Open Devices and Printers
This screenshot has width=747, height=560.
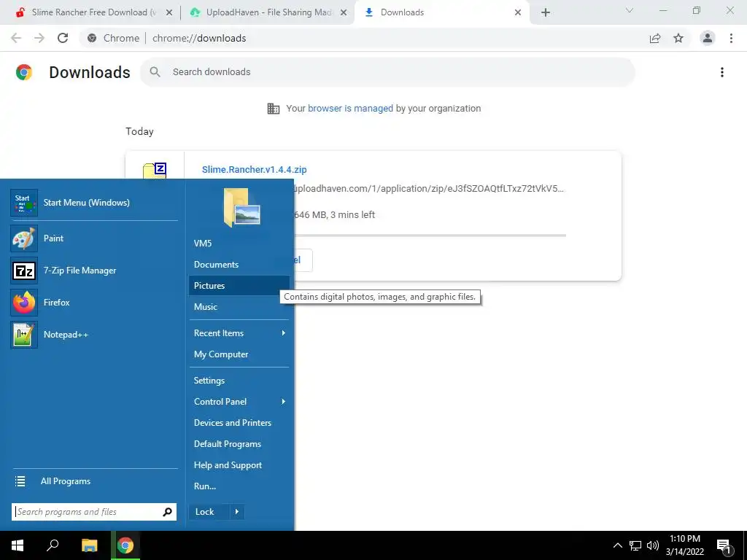(239, 423)
